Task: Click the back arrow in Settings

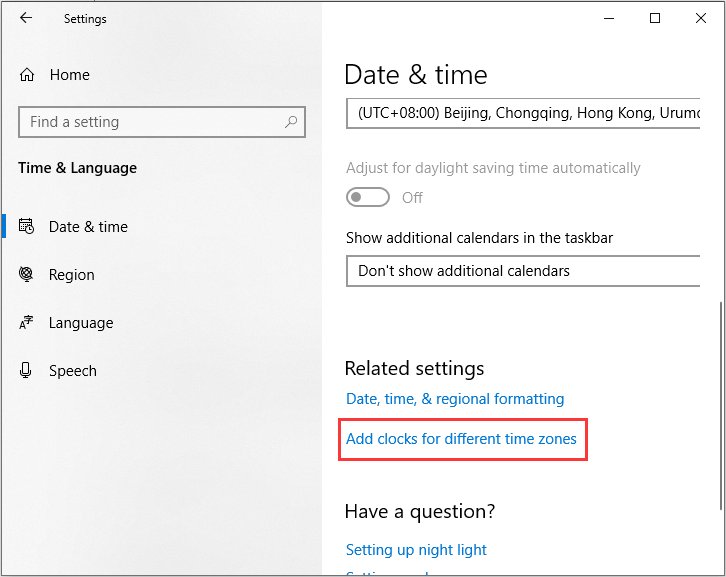Action: pos(26,18)
